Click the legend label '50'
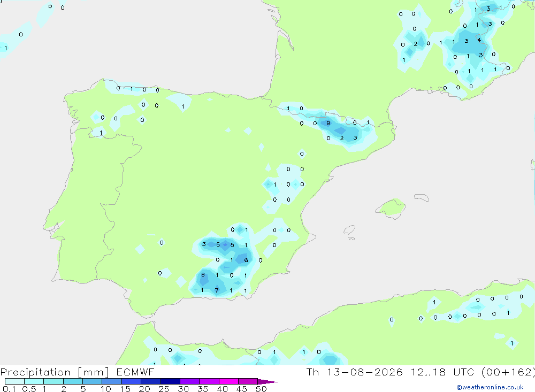The height and width of the screenshot is (392, 535). [261, 389]
